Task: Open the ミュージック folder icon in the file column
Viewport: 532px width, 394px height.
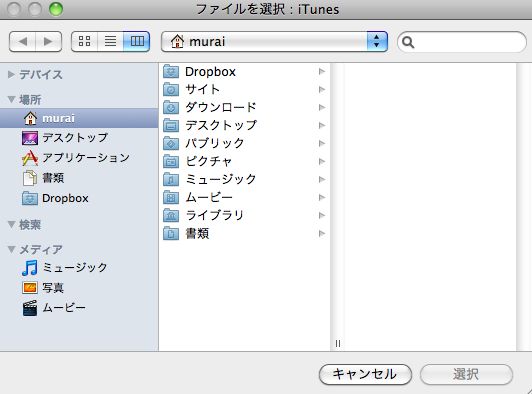Action: click(171, 180)
